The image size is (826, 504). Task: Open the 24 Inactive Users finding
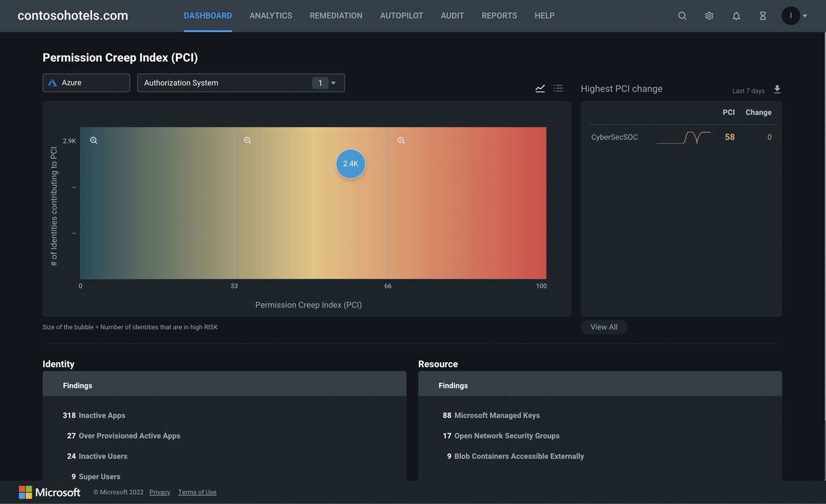click(97, 456)
